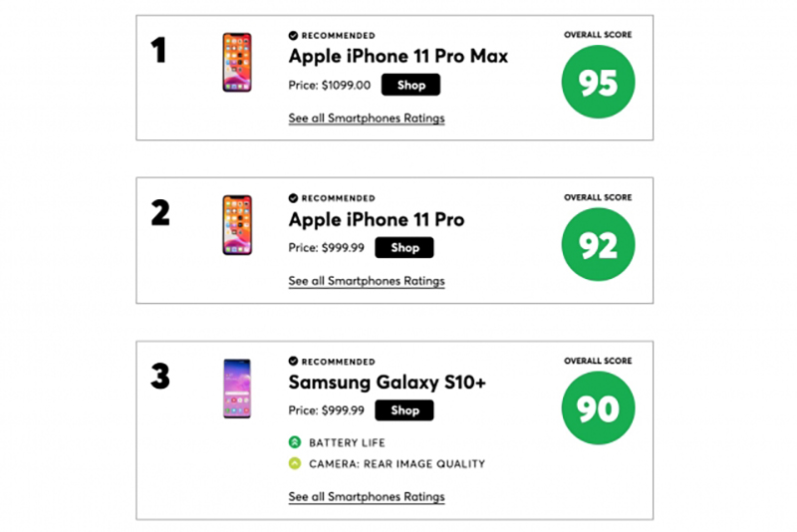Open the Samsung Galaxy S10+ product image
Image resolution: width=797 pixels, height=532 pixels.
237,389
